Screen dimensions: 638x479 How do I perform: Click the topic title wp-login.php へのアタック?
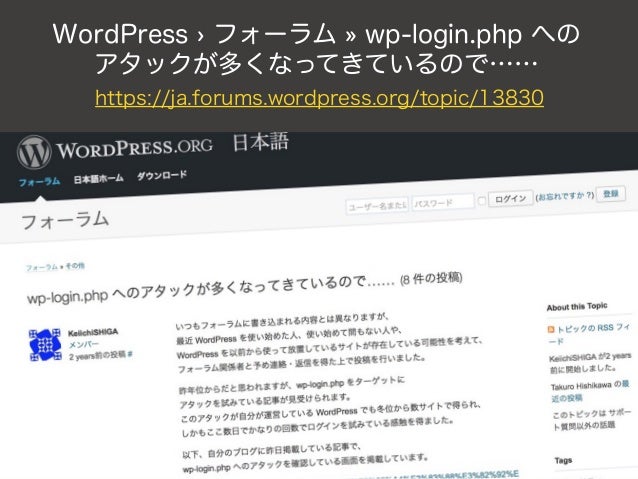(x=210, y=289)
